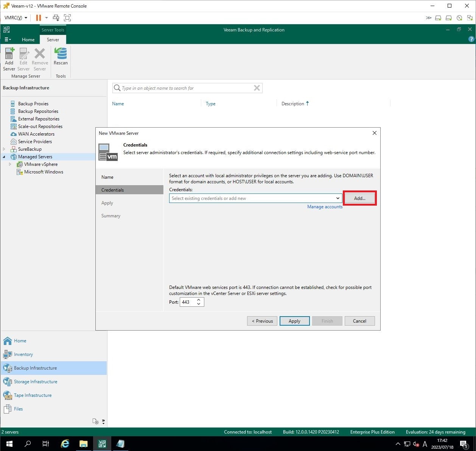Viewport: 476px width, 451px height.
Task: Click the Cancel wizard button
Action: pyautogui.click(x=359, y=321)
